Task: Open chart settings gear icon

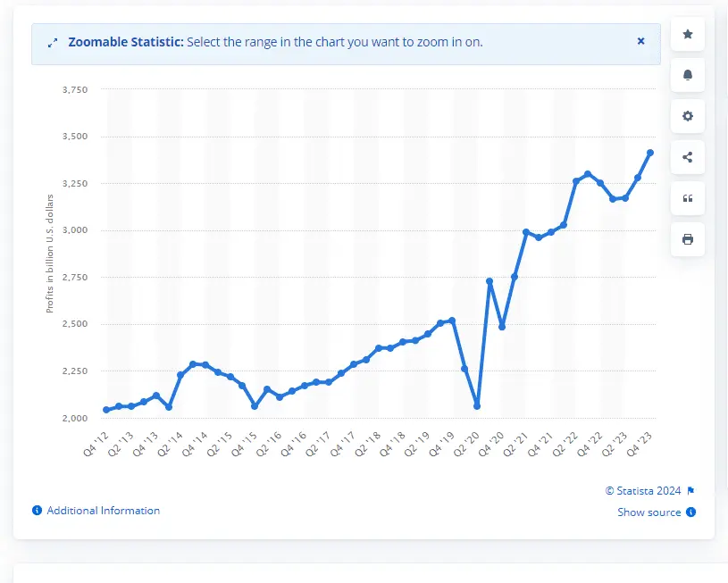Action: tap(687, 116)
